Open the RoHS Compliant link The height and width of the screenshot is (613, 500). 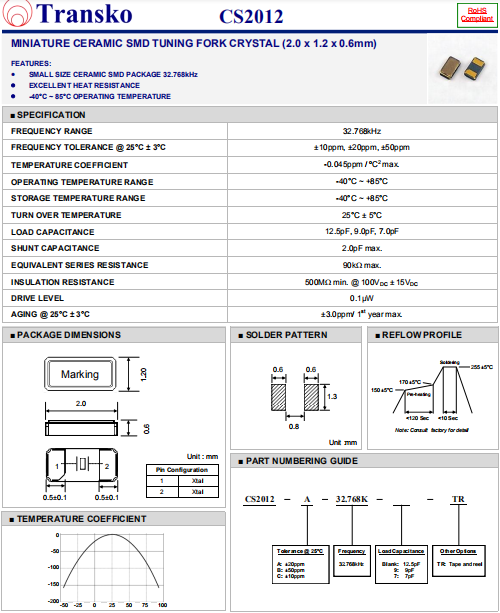click(x=477, y=15)
